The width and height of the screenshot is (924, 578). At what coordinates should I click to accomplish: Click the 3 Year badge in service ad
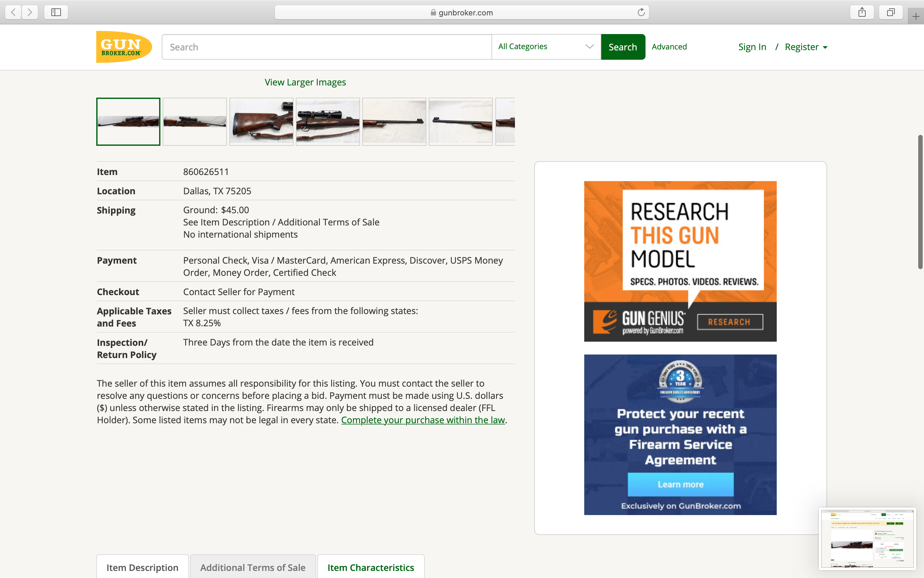(x=680, y=381)
